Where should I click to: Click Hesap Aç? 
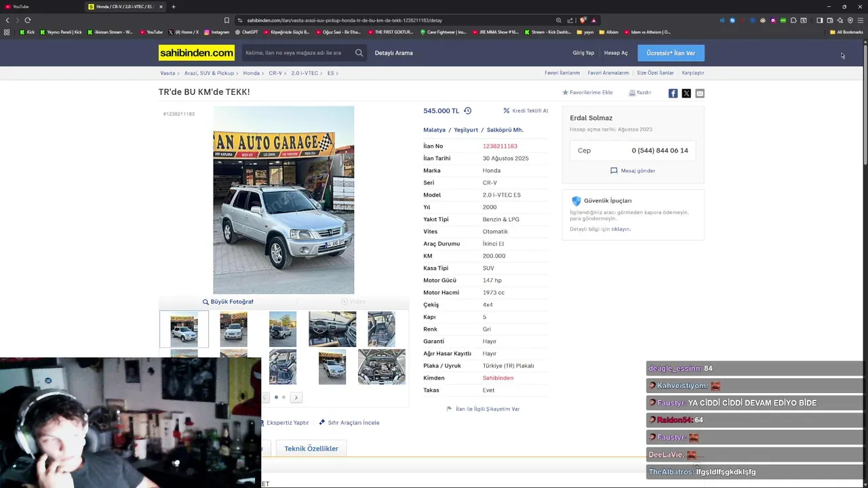[616, 53]
